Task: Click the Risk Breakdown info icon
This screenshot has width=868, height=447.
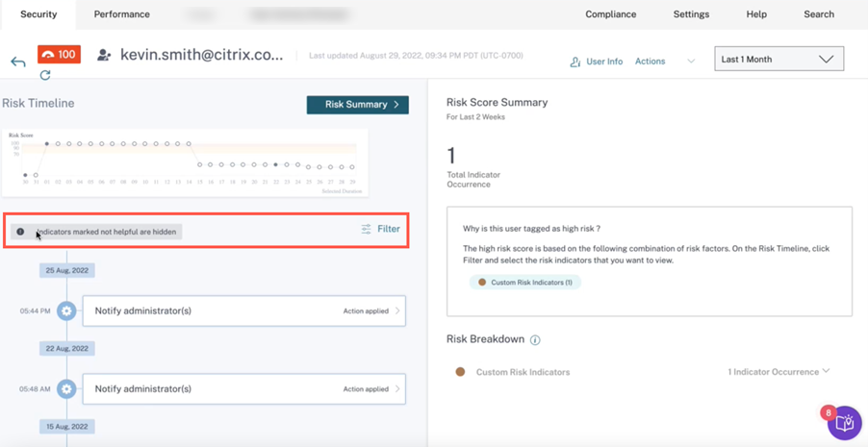Action: [x=535, y=340]
